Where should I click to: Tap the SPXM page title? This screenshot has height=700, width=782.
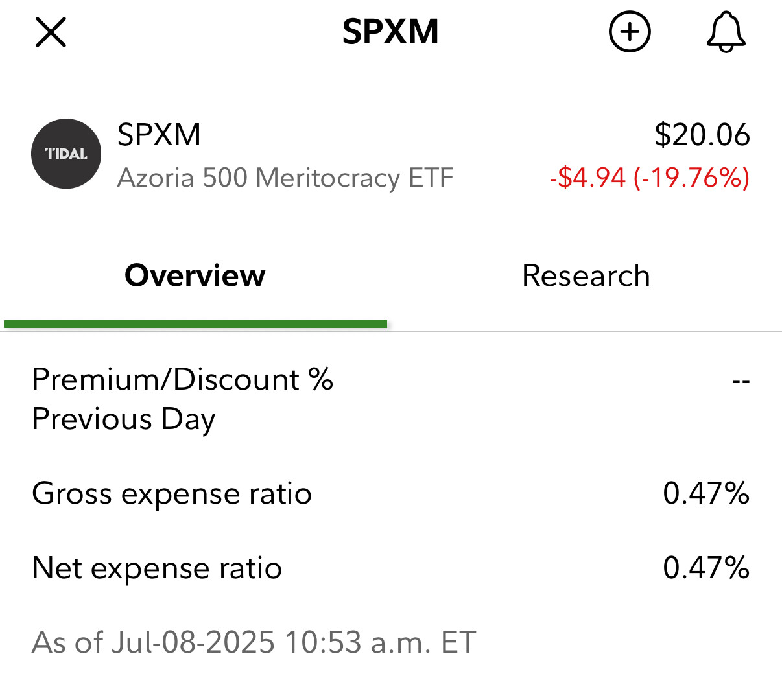390,32
